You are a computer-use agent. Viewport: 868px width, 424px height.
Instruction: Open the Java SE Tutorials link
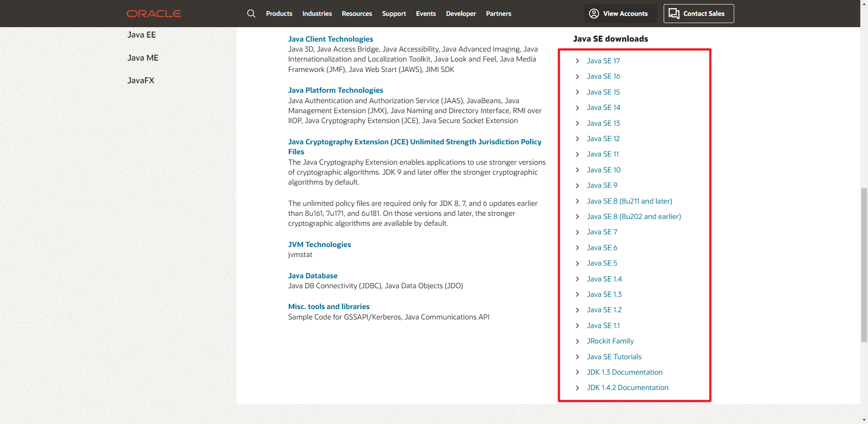(x=614, y=357)
